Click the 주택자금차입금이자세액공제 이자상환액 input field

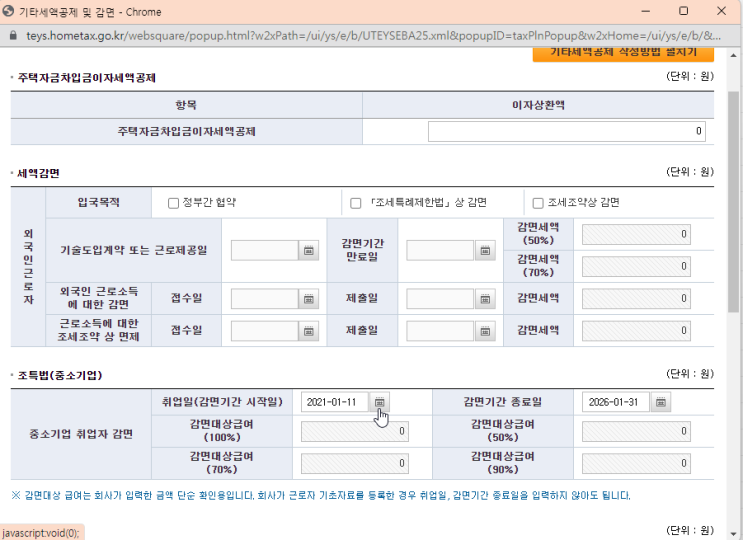567,131
